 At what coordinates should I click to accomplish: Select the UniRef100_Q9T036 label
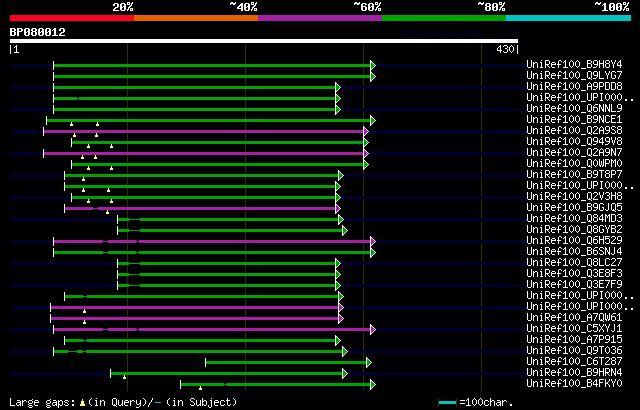click(x=574, y=351)
